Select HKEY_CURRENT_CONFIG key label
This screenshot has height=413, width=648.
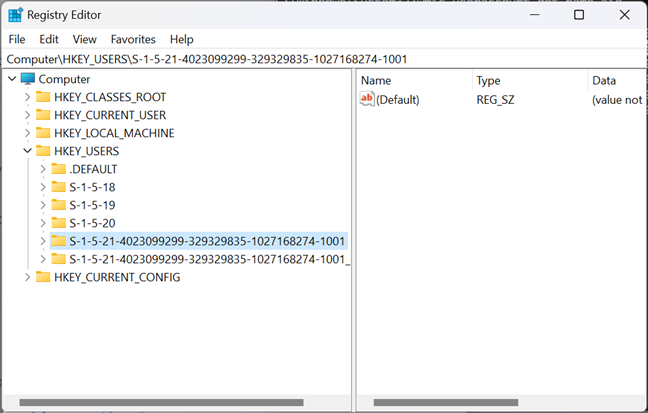tap(117, 277)
